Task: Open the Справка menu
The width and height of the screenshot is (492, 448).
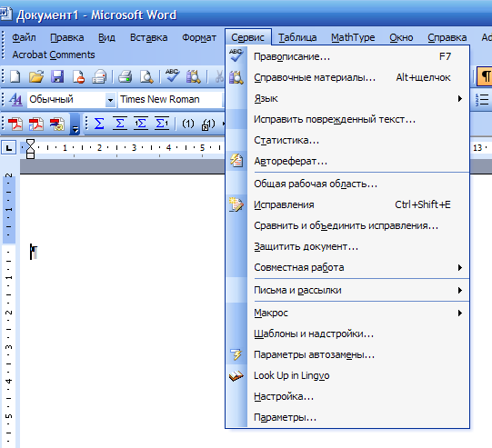Action: tap(447, 37)
